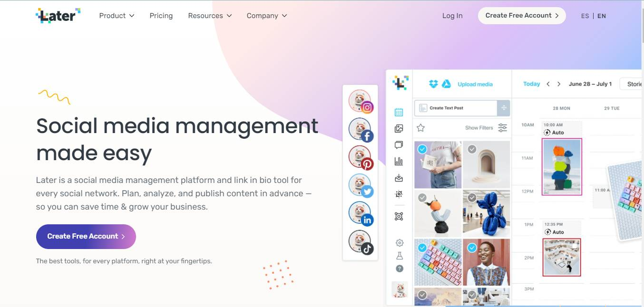644x307 pixels.
Task: Check the orange sculpture photo checkmark
Action: coord(422,198)
